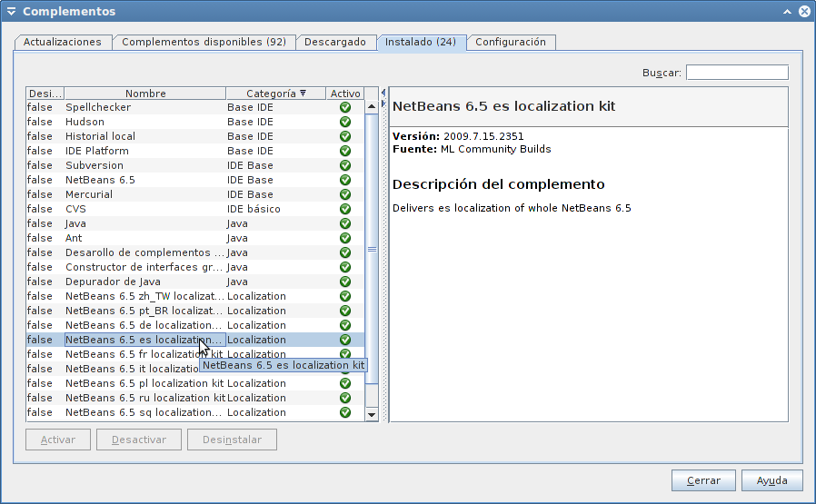Select NetBeans 6.5 zh_TW localization row

click(144, 296)
